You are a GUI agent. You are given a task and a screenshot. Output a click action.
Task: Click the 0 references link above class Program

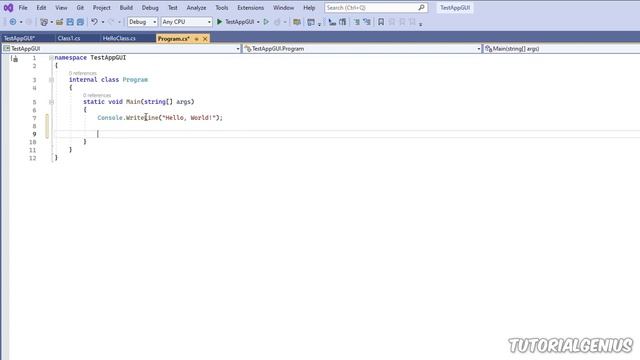coord(82,73)
